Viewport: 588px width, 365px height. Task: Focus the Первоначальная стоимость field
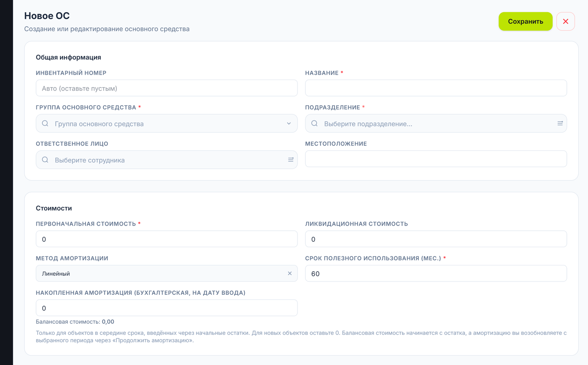(x=167, y=239)
